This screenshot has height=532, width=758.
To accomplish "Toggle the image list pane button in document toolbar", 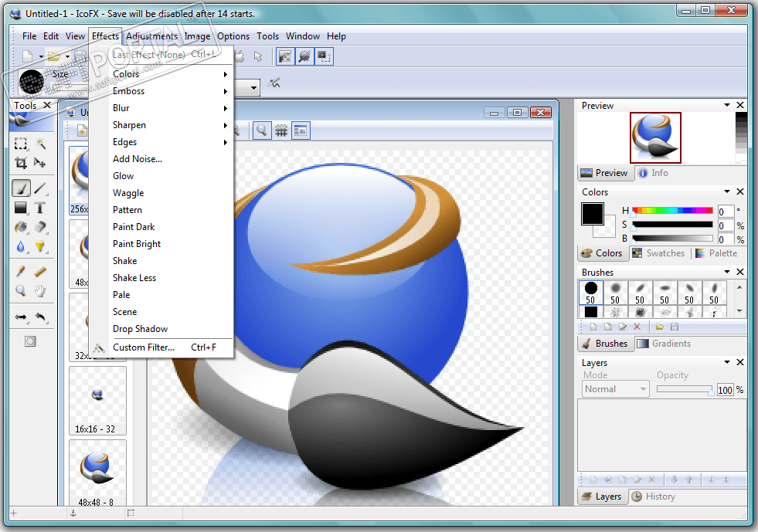I will tap(301, 130).
